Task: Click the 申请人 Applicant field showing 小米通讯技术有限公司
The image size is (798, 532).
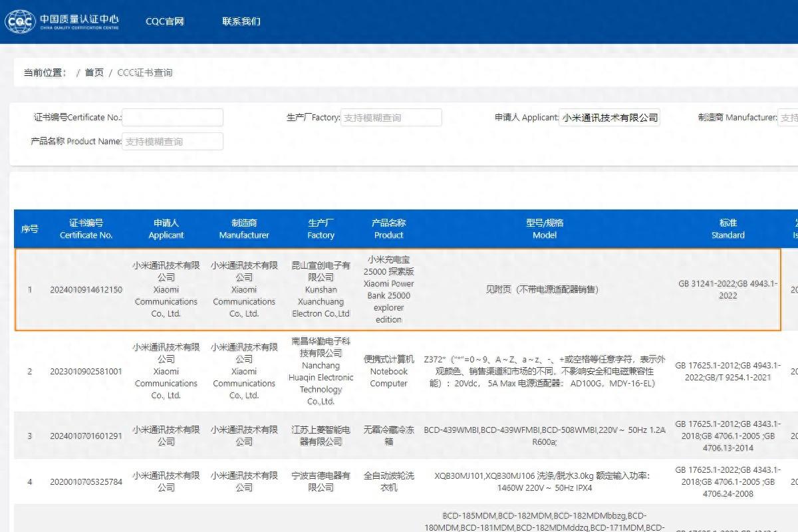Action: [x=609, y=117]
